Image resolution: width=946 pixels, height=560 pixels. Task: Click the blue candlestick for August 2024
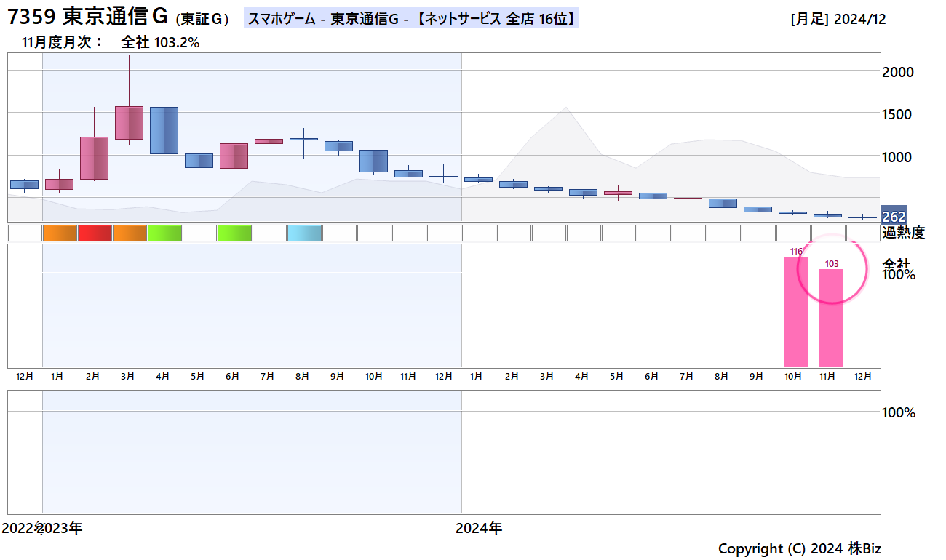(723, 203)
